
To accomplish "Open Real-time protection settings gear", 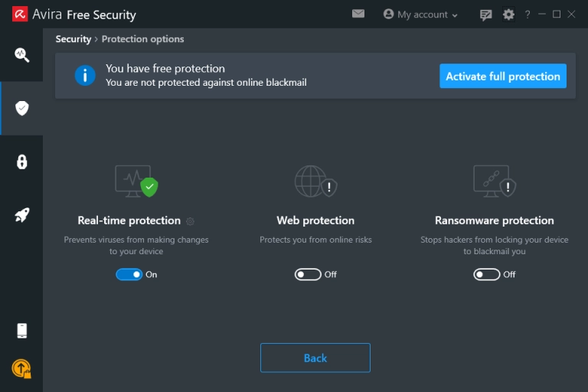I will click(190, 221).
